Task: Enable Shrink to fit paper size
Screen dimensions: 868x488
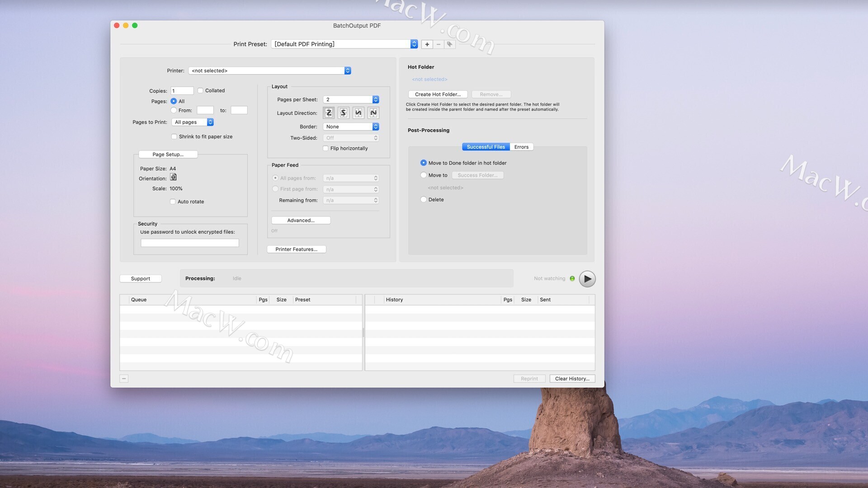Action: [x=174, y=136]
